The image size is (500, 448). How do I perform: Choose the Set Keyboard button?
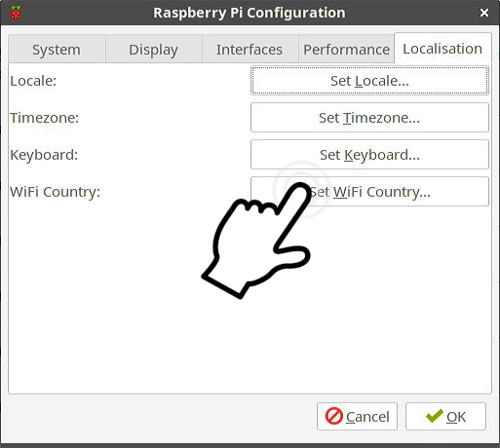click(x=369, y=155)
